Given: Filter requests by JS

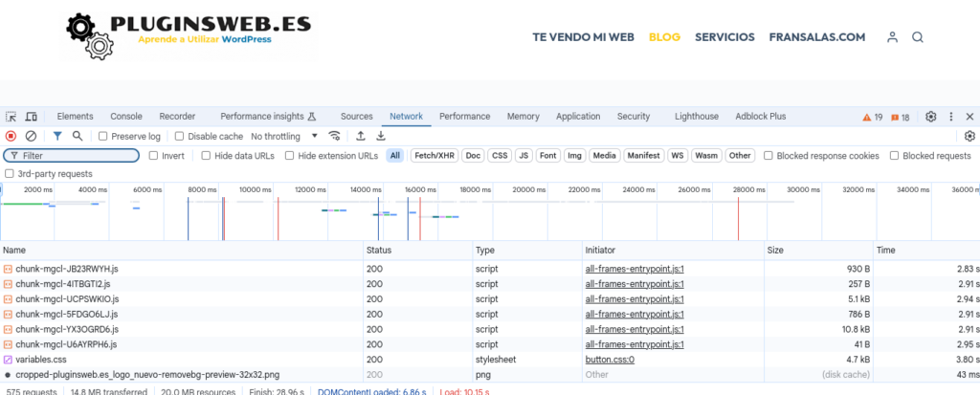Looking at the screenshot, I should (x=523, y=156).
